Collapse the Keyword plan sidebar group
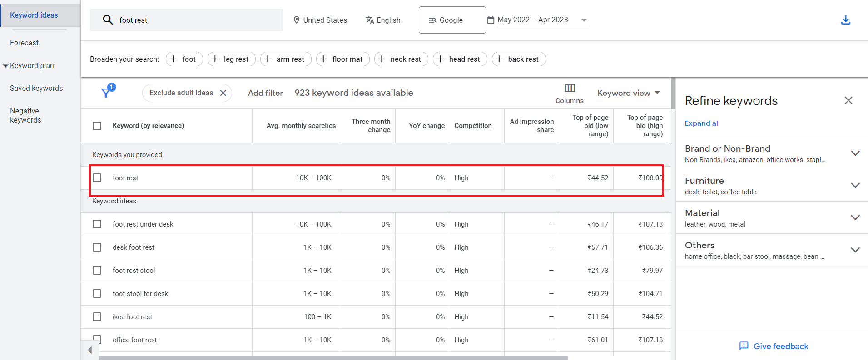This screenshot has height=360, width=868. coord(5,66)
